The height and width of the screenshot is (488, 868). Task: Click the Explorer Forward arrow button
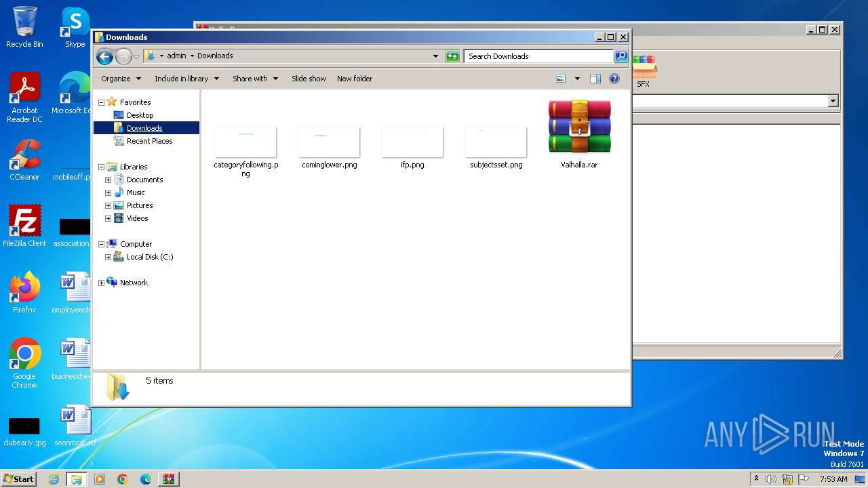pos(123,56)
